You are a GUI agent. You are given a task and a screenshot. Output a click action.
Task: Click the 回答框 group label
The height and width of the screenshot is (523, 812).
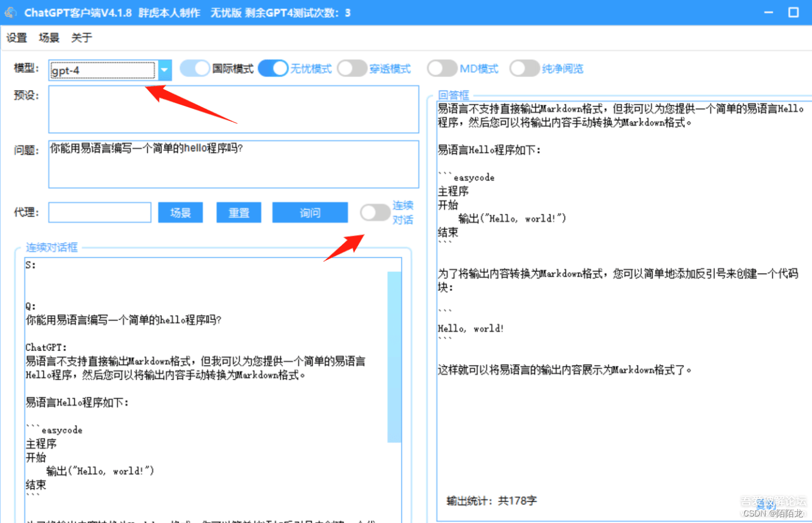[454, 95]
